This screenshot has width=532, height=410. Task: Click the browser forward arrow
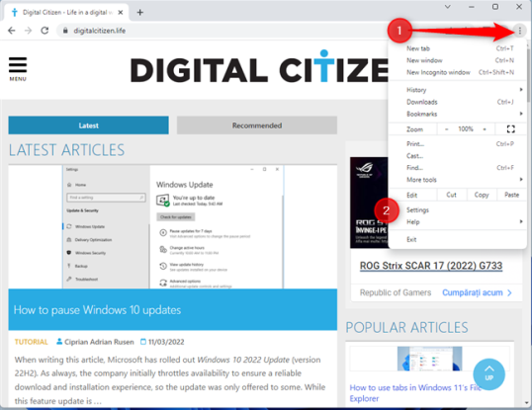(x=28, y=31)
